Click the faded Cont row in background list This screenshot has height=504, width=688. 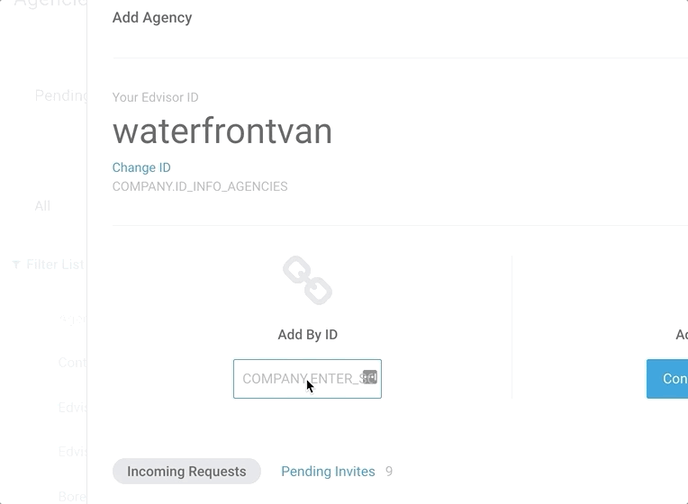pos(72,362)
